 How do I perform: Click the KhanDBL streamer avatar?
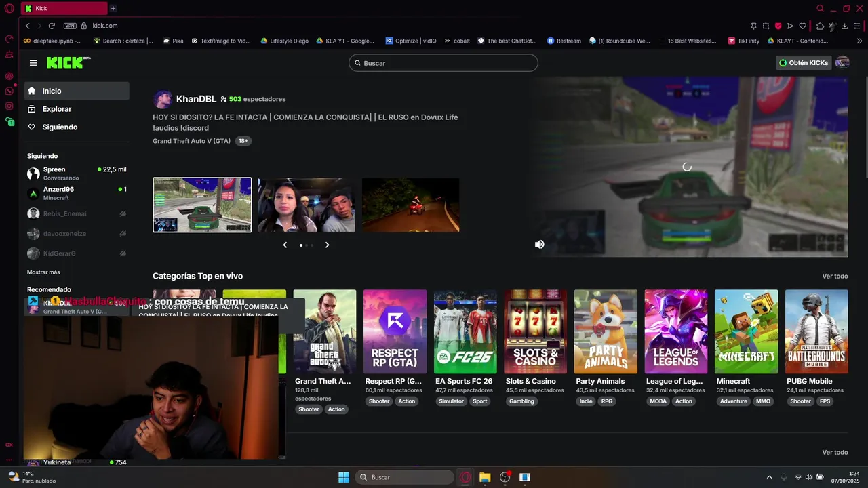162,100
